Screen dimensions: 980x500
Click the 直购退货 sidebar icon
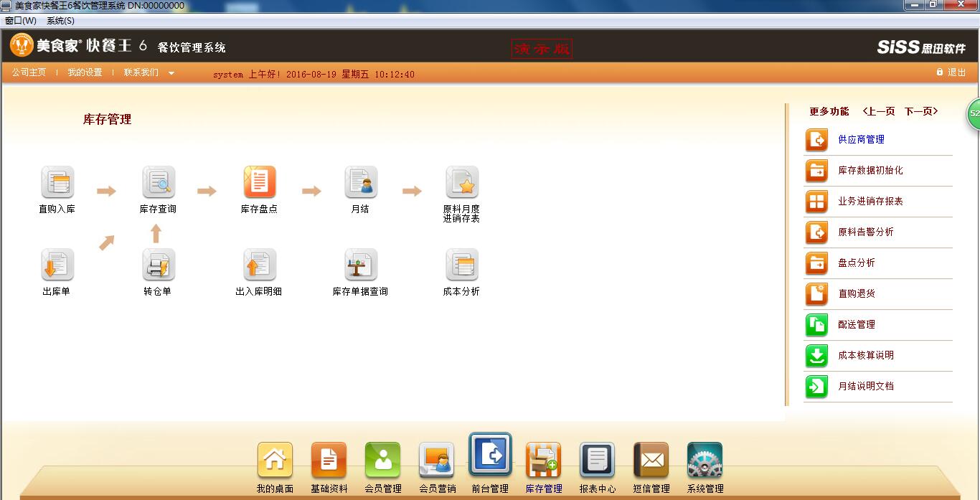pyautogui.click(x=816, y=294)
